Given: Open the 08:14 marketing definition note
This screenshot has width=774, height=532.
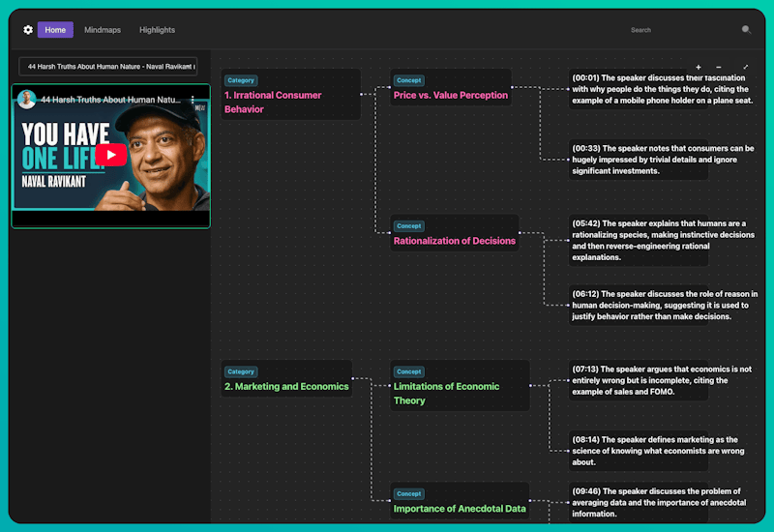Looking at the screenshot, I should (639, 451).
